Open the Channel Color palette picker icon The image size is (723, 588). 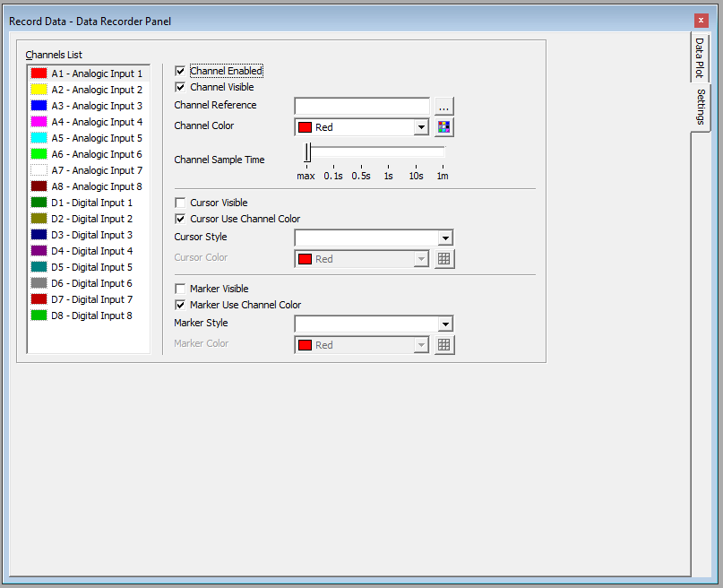pyautogui.click(x=444, y=127)
